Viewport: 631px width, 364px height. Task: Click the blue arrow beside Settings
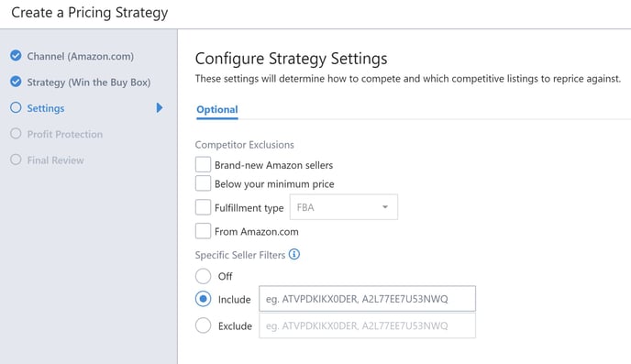point(160,108)
